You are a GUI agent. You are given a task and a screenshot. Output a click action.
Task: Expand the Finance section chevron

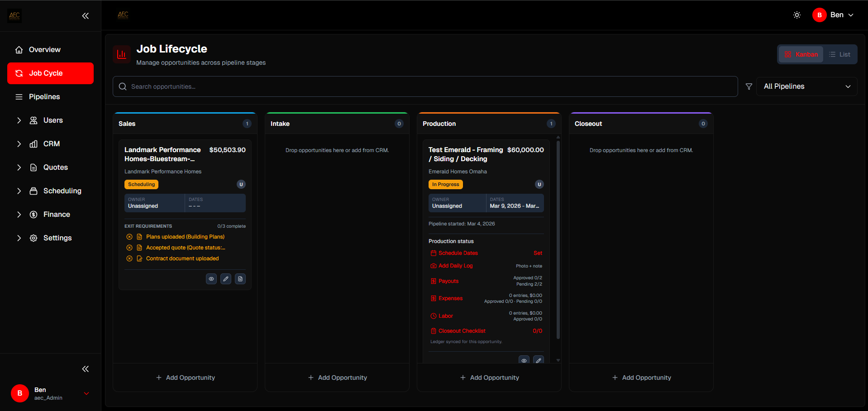pos(19,215)
